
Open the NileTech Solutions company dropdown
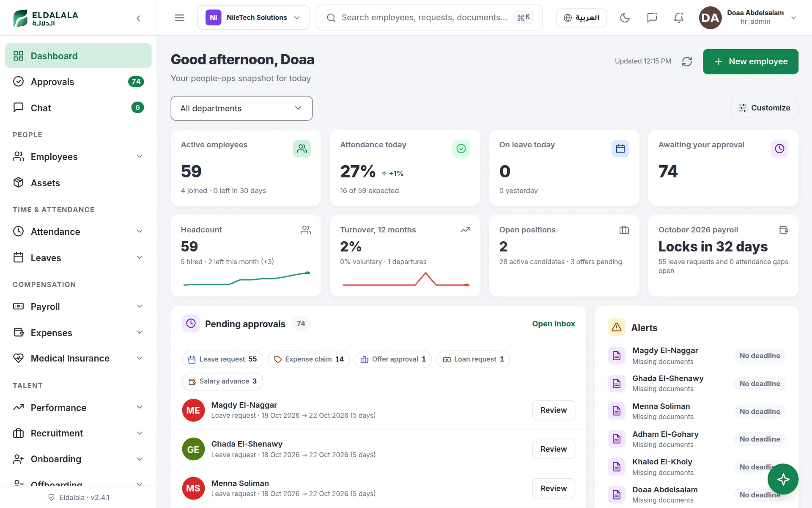pos(253,18)
